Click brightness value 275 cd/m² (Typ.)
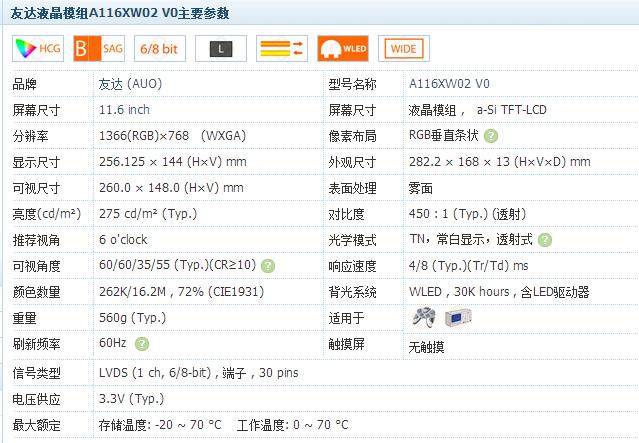The image size is (639, 443). (x=148, y=214)
